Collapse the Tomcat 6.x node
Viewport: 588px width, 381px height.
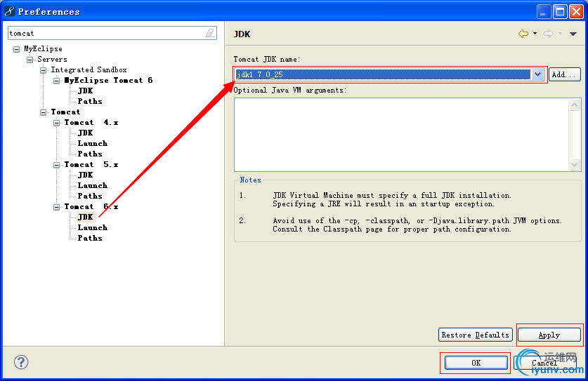click(57, 207)
